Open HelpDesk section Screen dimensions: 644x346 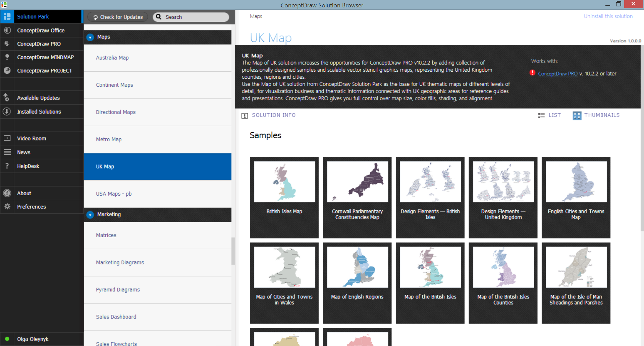point(42,166)
